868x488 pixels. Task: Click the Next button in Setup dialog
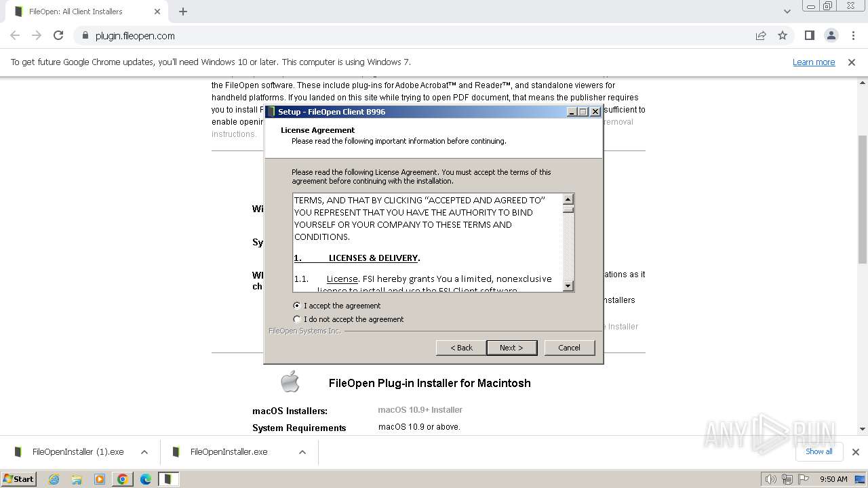(511, 348)
